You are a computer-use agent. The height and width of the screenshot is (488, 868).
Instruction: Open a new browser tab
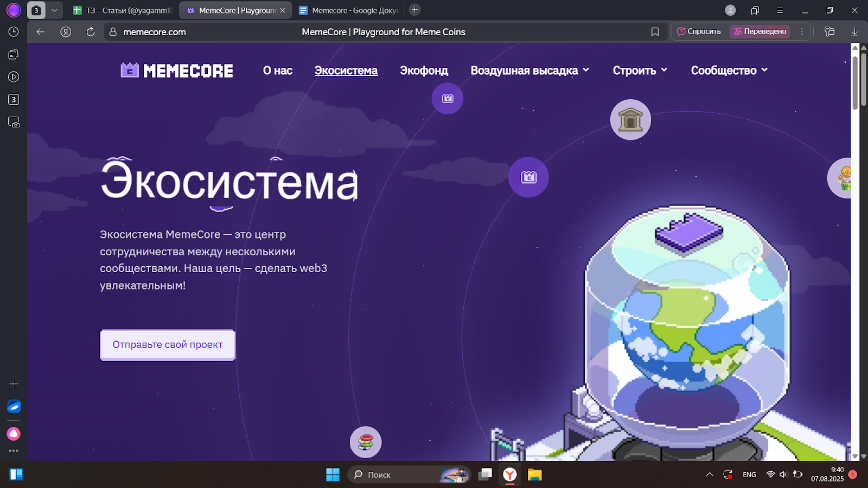pyautogui.click(x=414, y=10)
